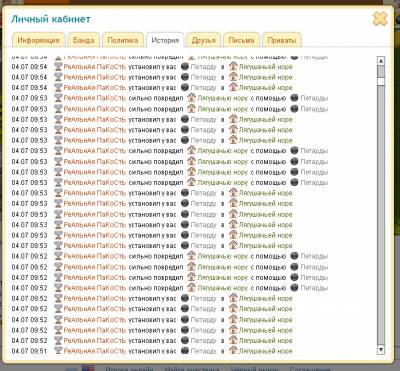Open the Письма tab
The width and height of the screenshot is (400, 371).
point(241,40)
